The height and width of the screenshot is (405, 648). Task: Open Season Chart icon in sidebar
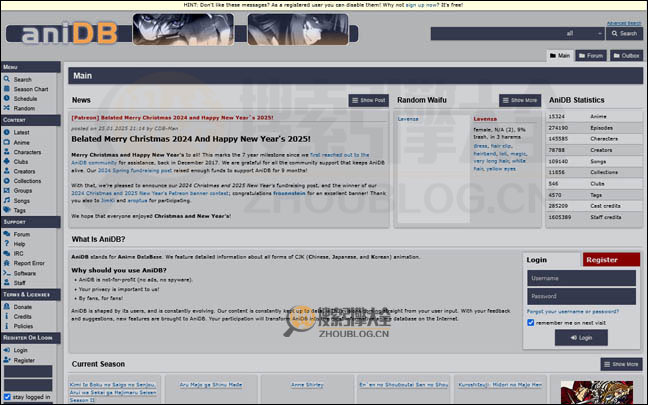point(7,88)
